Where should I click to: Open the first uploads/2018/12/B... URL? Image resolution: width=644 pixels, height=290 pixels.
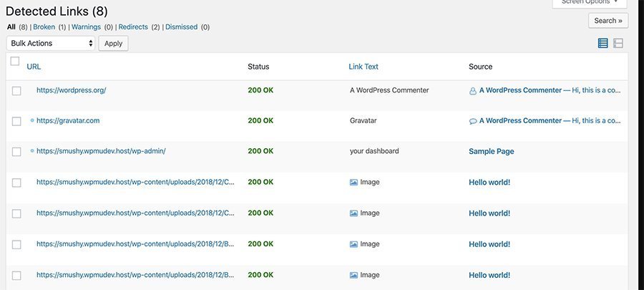click(x=135, y=243)
